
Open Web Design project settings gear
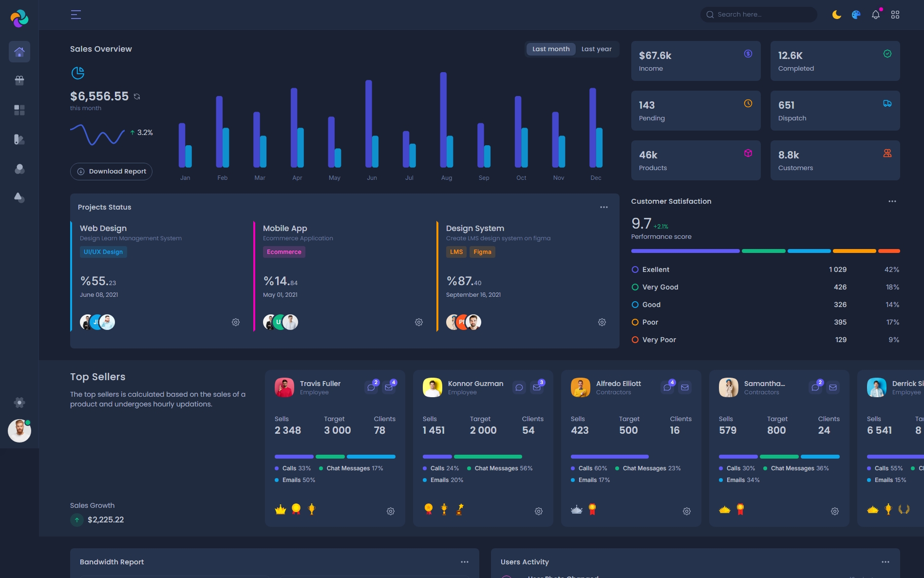(x=236, y=322)
